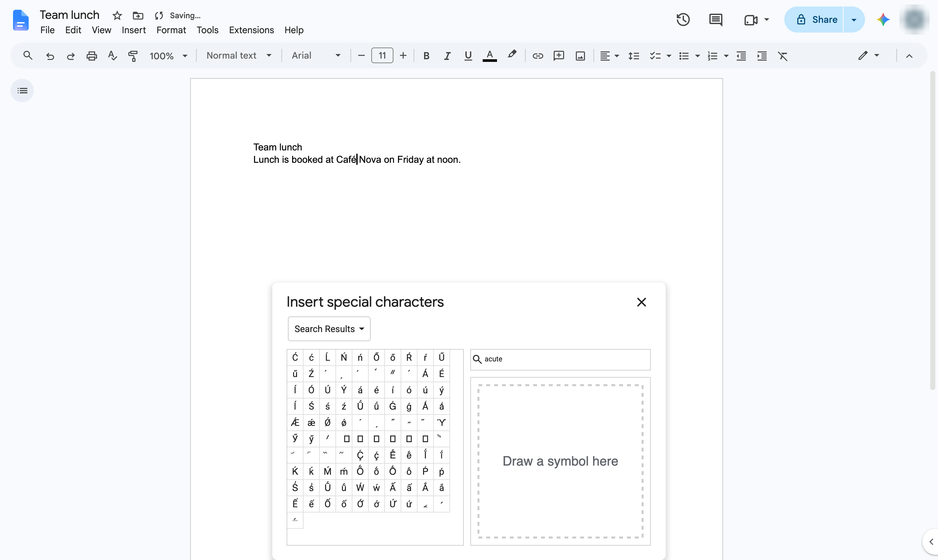
Task: Open the comments panel icon
Action: point(715,20)
